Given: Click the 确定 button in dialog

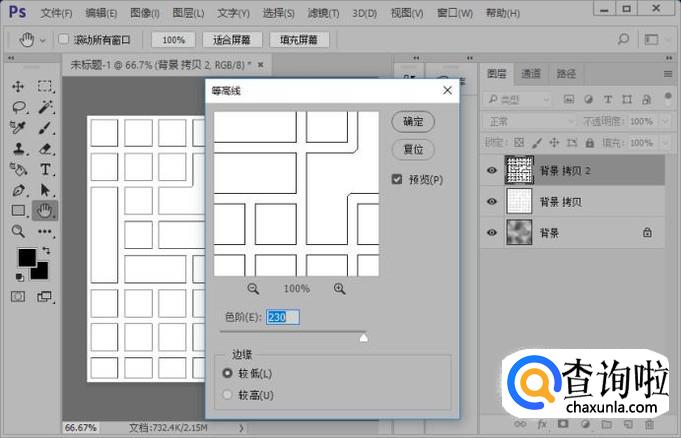Looking at the screenshot, I should [413, 121].
